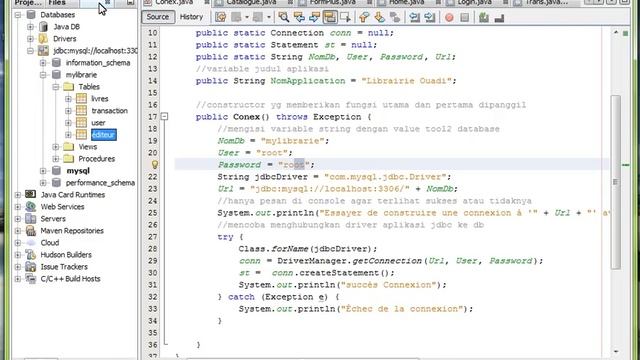This screenshot has height=360, width=640.
Task: Toggle Highlight Search toolbar icon
Action: 330,17
